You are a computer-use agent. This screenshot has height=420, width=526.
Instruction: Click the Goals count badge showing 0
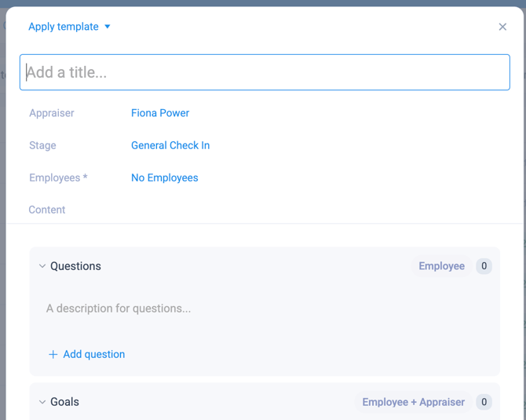(484, 402)
